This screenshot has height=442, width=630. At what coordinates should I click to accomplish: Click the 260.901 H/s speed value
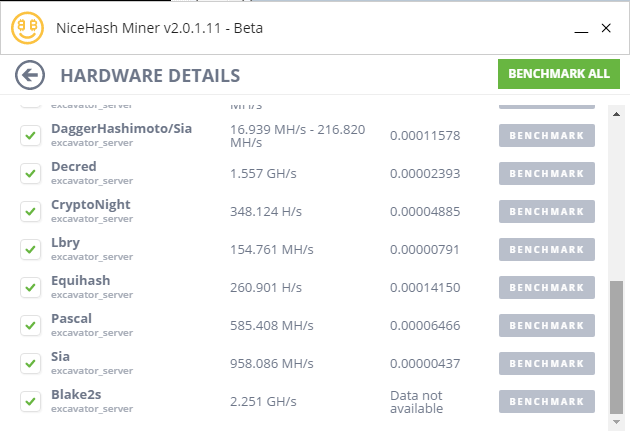[x=266, y=287]
